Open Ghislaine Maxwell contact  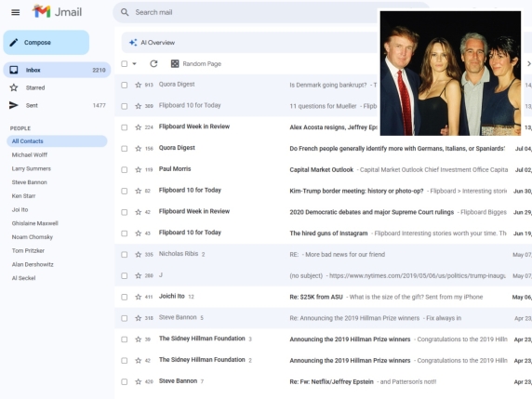(35, 223)
